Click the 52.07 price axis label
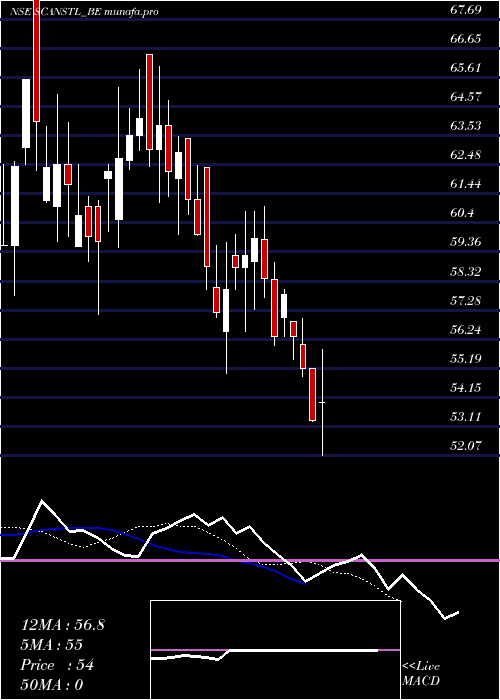 466,446
